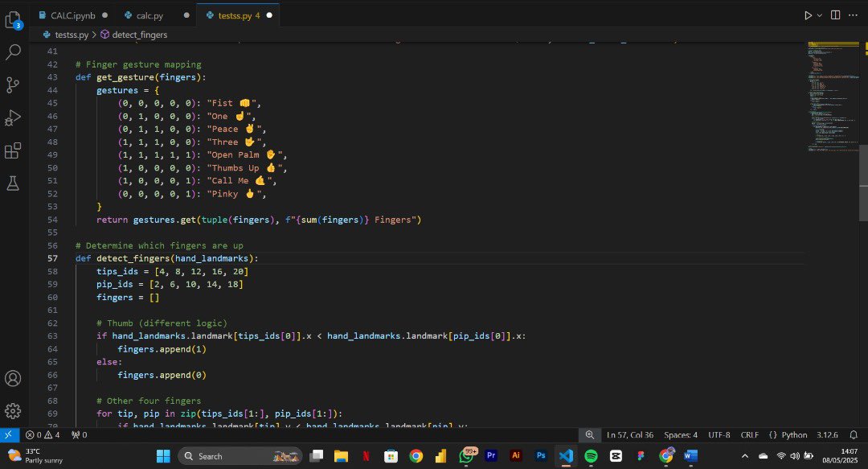868x469 pixels.
Task: Change the UTF-8 file encoding
Action: point(719,434)
